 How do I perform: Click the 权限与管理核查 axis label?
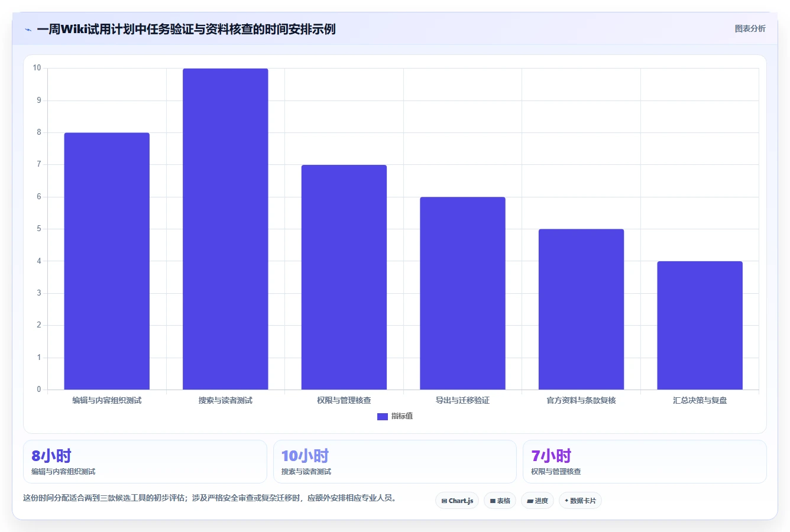click(x=344, y=400)
